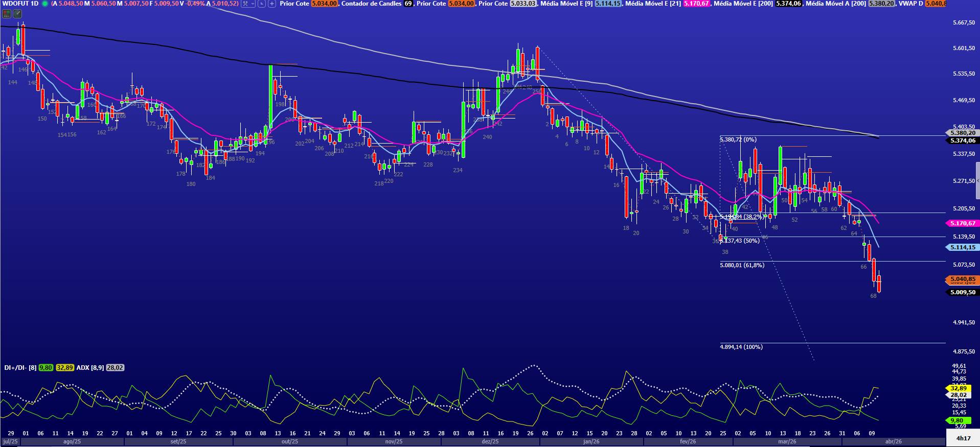Click the 5.380,72 (0%) Fibonacci level label
The width and height of the screenshot is (980, 447).
[738, 139]
